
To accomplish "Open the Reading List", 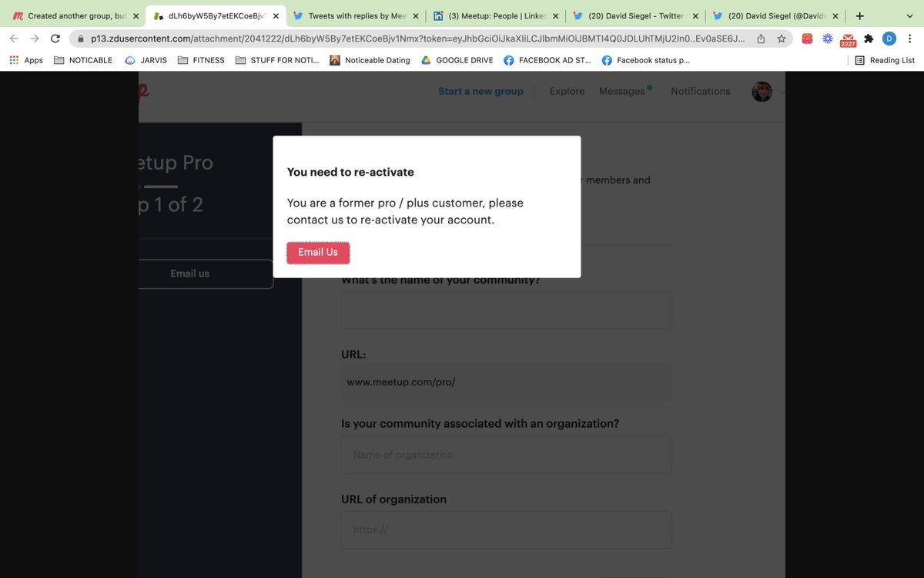I will tap(885, 60).
